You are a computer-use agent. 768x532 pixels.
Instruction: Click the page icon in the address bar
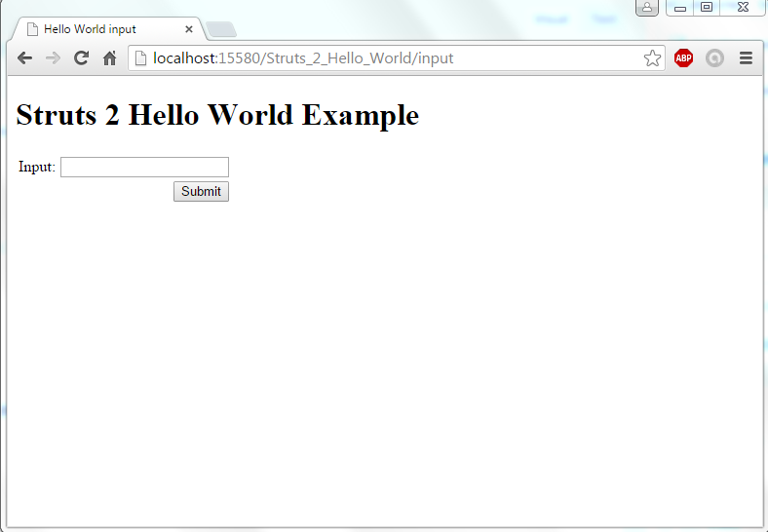pyautogui.click(x=140, y=58)
